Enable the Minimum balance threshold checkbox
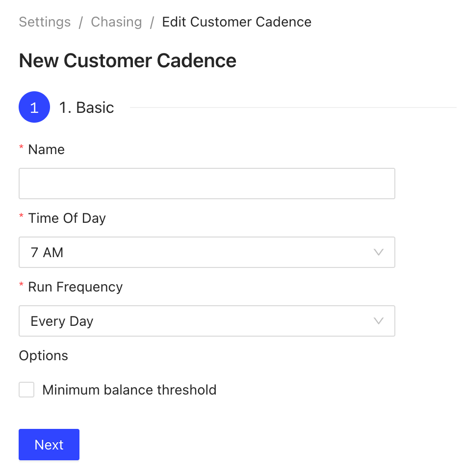This screenshot has height=476, width=464. point(26,390)
